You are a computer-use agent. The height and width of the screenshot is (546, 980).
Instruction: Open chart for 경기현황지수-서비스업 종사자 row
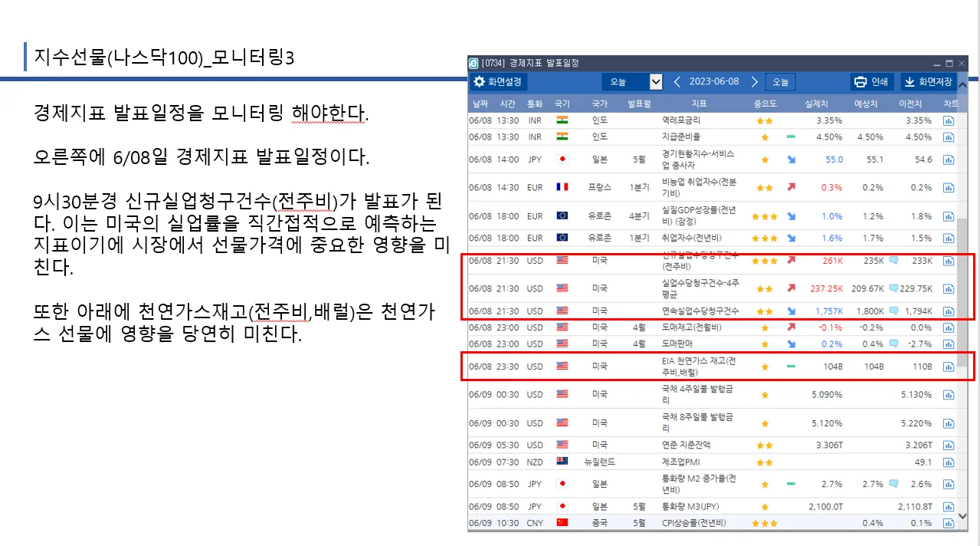[x=948, y=160]
